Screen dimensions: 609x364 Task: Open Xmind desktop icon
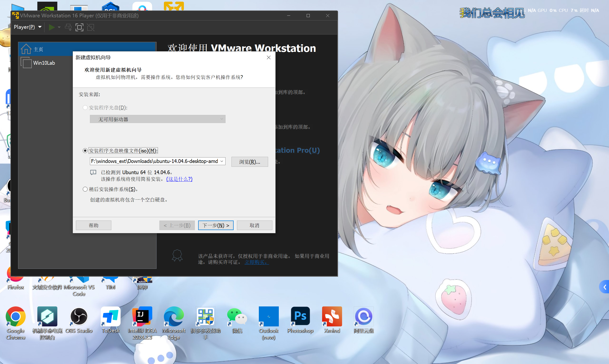tap(332, 320)
